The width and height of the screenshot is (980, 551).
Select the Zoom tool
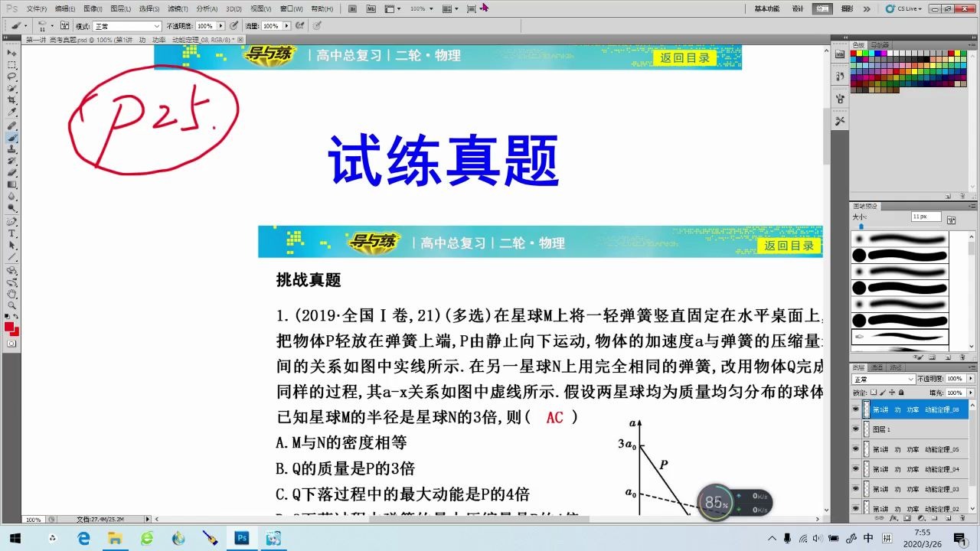pyautogui.click(x=11, y=306)
